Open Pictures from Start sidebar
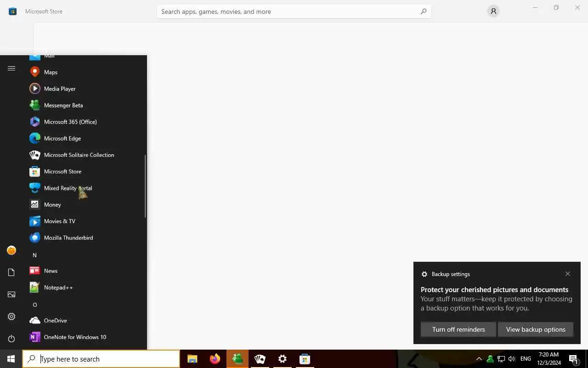The height and width of the screenshot is (368, 588). click(11, 294)
